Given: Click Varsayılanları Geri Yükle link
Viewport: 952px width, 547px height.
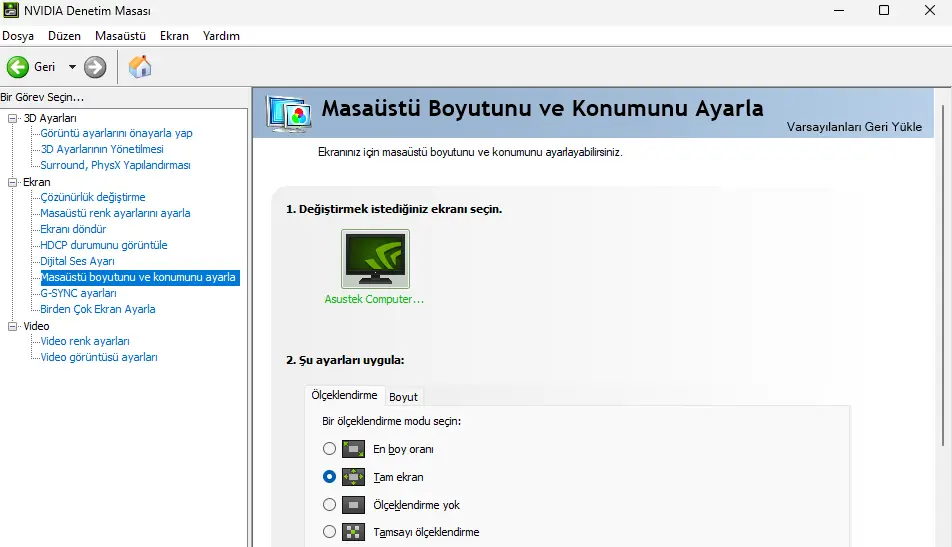Looking at the screenshot, I should tap(854, 127).
